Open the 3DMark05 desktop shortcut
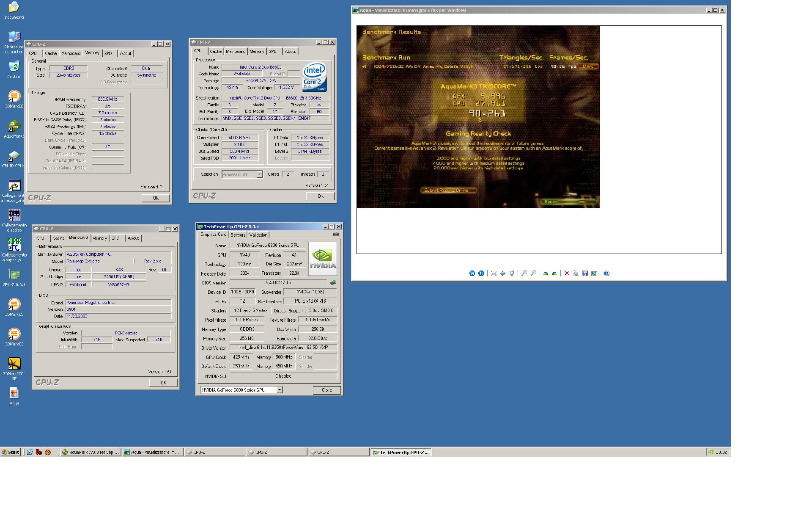 click(x=14, y=307)
